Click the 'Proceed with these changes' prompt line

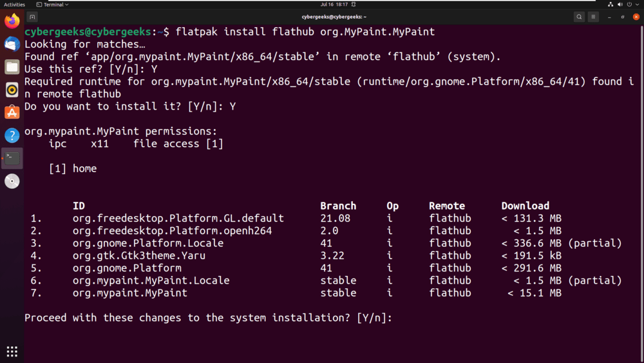pyautogui.click(x=208, y=318)
